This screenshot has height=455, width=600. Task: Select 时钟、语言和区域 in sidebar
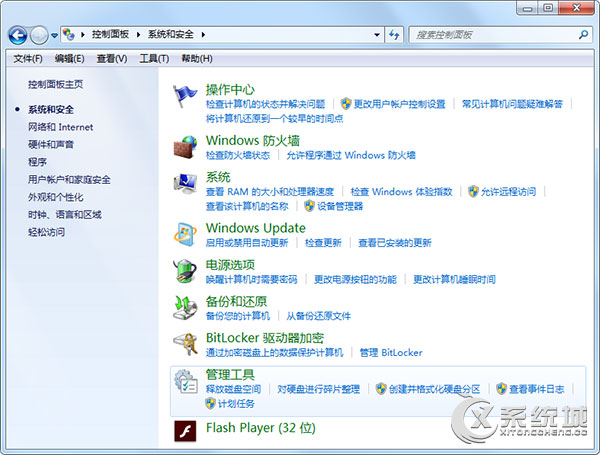(65, 215)
